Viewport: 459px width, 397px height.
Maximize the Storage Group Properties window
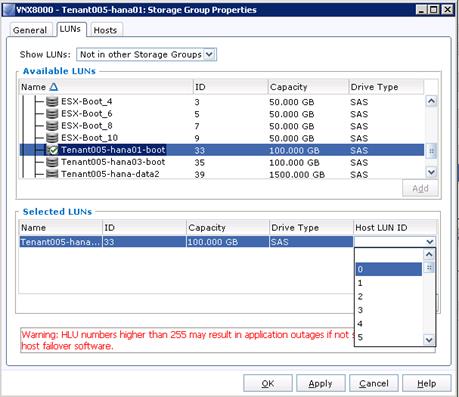434,10
